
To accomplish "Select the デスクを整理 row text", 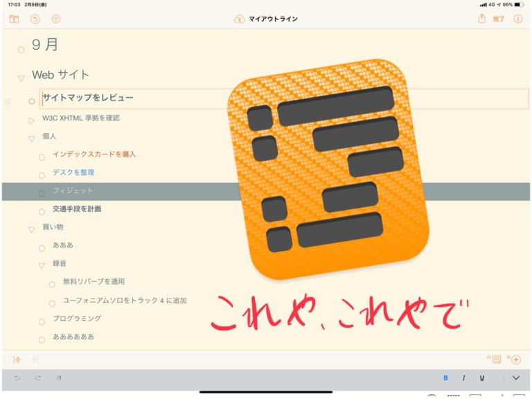I will (x=73, y=172).
